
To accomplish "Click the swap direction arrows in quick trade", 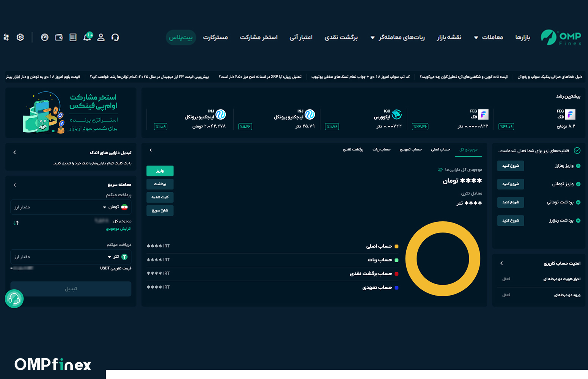I will point(16,223).
